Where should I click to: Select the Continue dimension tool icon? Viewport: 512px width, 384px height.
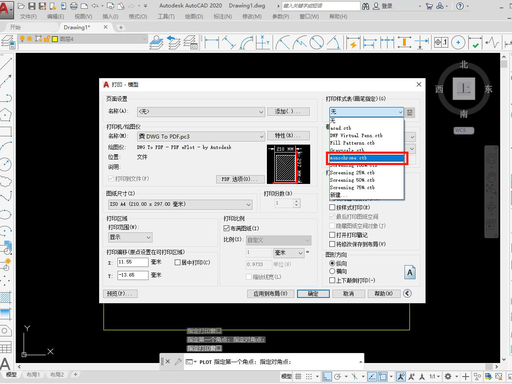387,43
